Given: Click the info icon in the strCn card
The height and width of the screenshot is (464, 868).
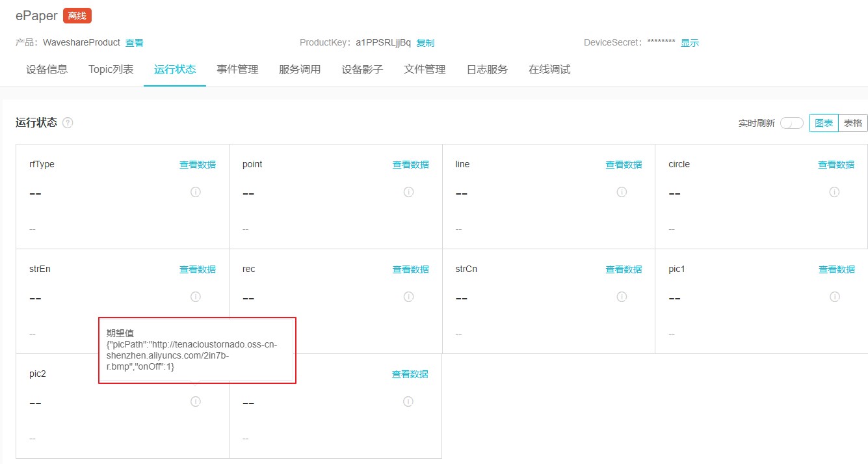Looking at the screenshot, I should (x=622, y=297).
